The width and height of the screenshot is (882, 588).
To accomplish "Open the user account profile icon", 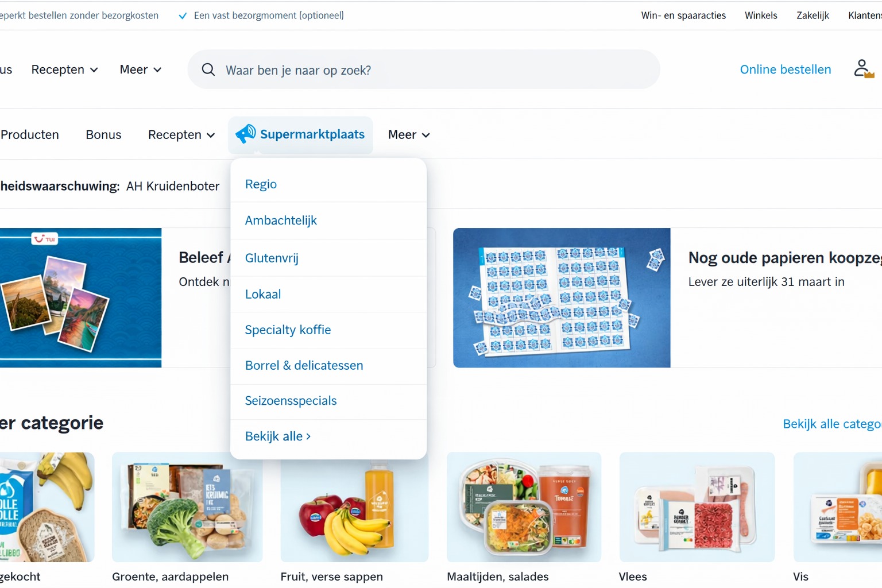I will 864,69.
